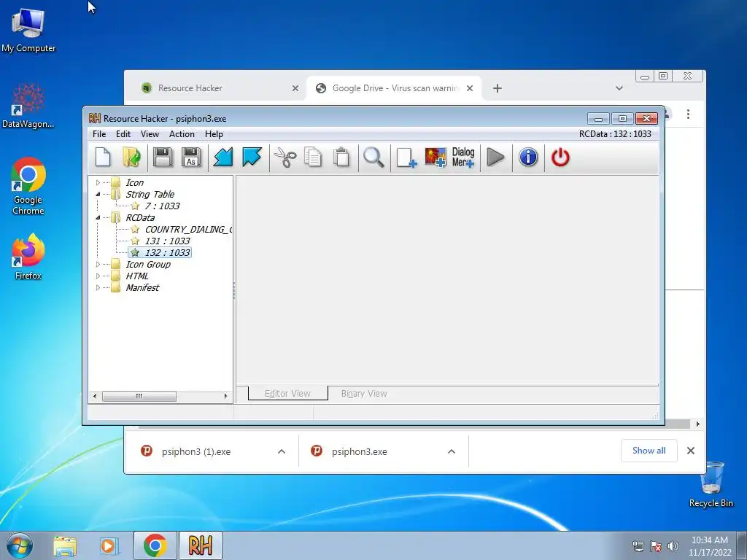Select the 7 : 1033 string table entry

[x=162, y=206]
